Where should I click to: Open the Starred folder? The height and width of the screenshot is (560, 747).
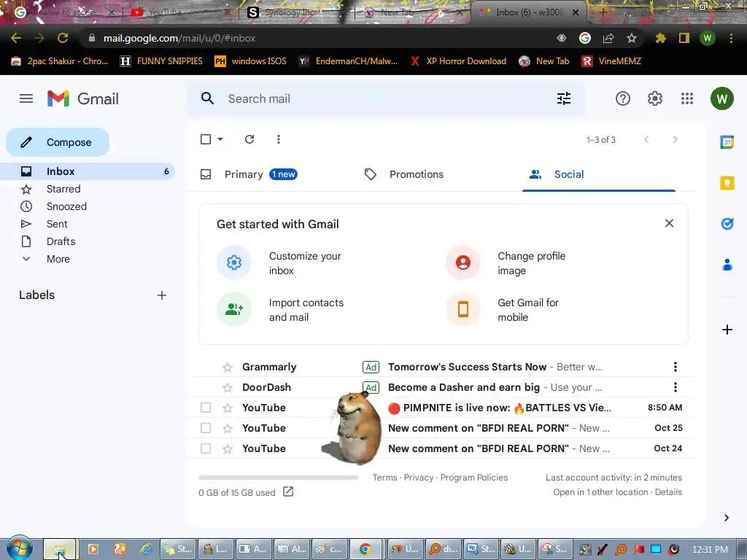click(88, 189)
